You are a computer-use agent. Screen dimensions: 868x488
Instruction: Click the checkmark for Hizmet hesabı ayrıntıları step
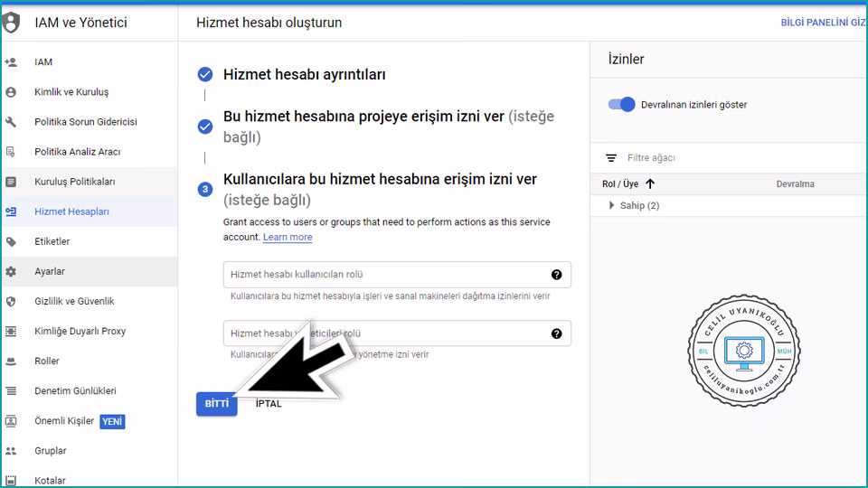205,74
